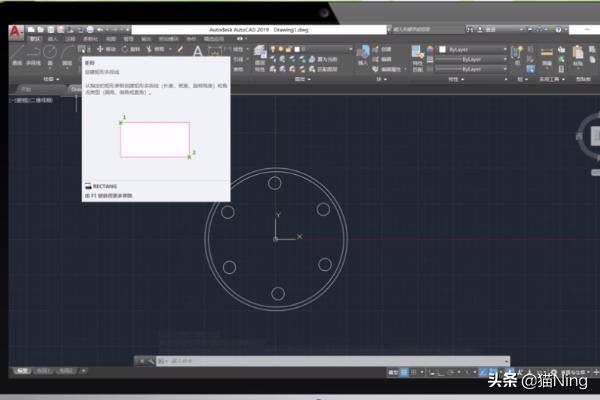Toggle snap mode in status bar
The image size is (600, 400).
point(414,372)
